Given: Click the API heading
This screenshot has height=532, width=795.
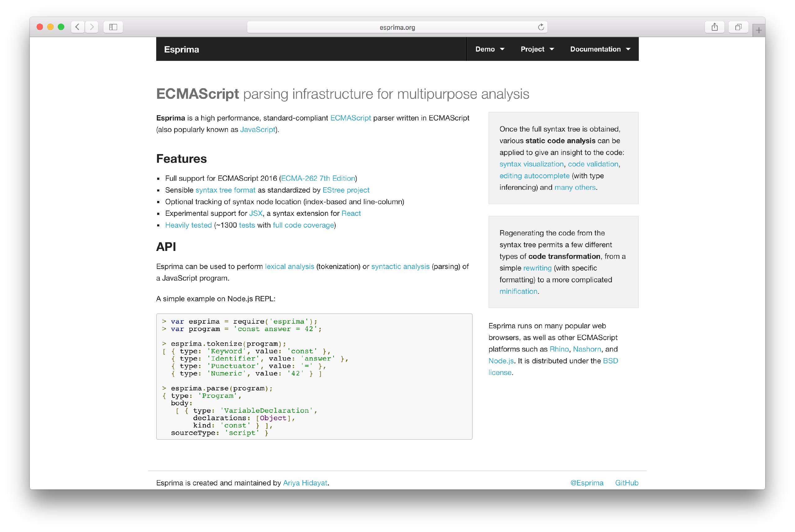Looking at the screenshot, I should [166, 247].
